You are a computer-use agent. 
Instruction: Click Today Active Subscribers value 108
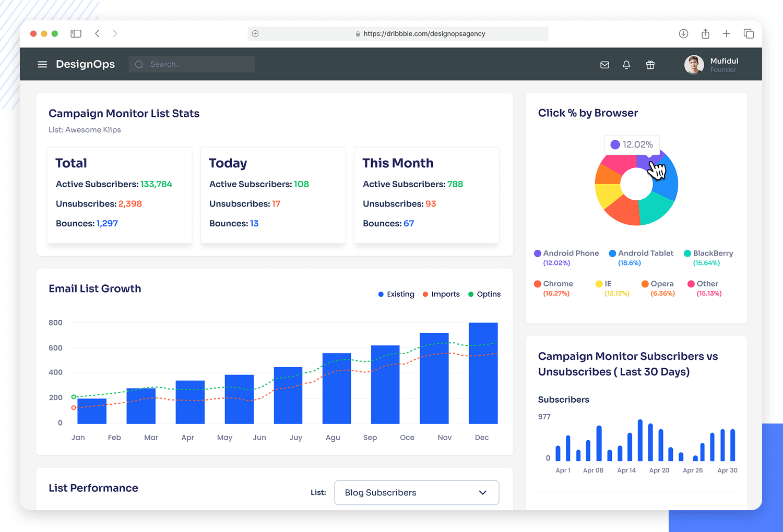301,184
